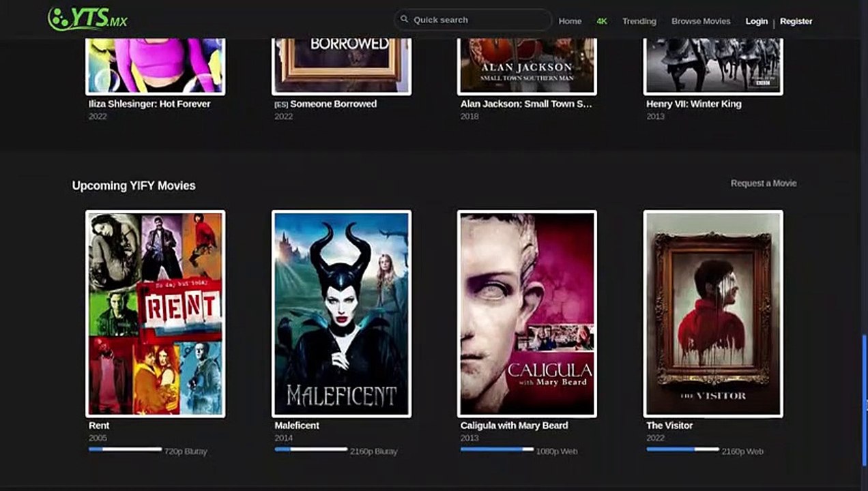Click the Login link

click(x=756, y=21)
